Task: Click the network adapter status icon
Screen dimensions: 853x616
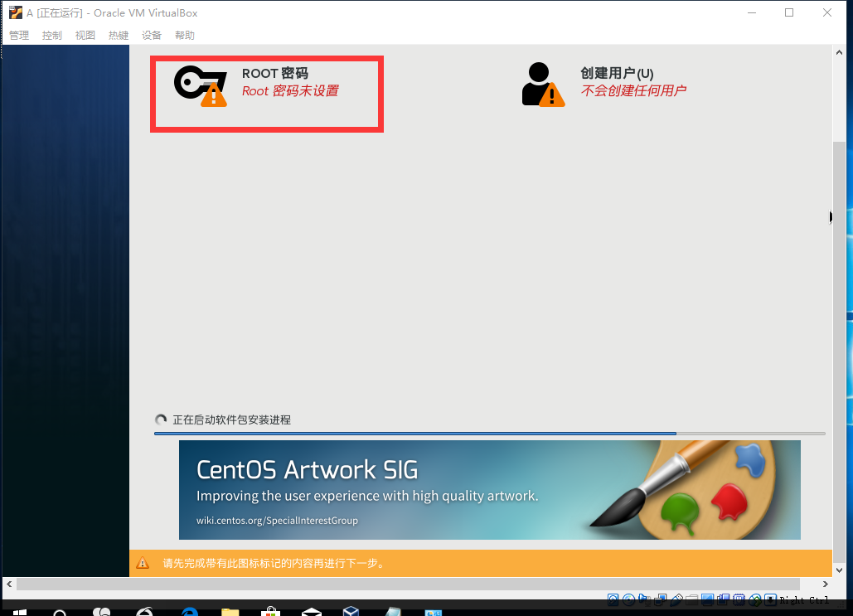Action: tap(661, 599)
